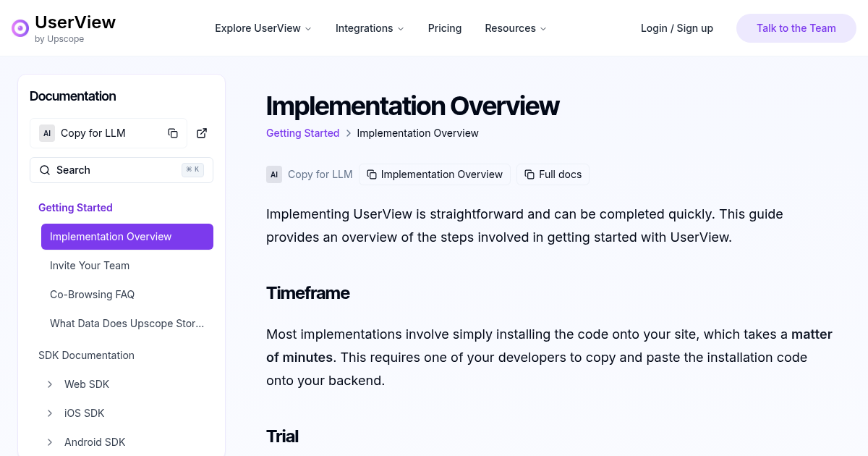
Task: Copy docs for LLM via sidebar copy icon
Action: 173,133
